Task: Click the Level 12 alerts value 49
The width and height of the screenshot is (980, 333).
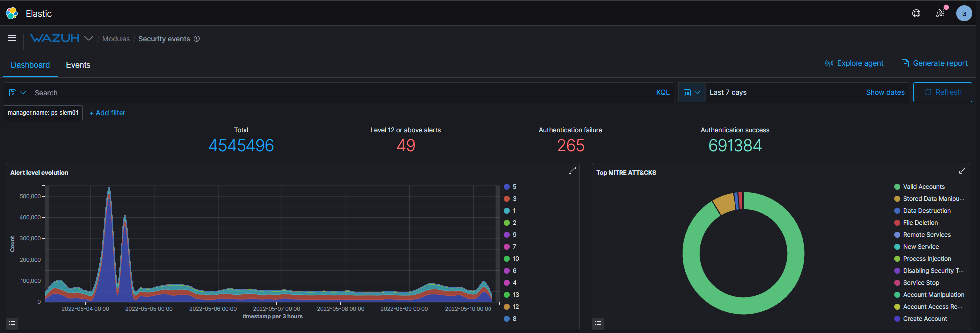Action: click(406, 145)
